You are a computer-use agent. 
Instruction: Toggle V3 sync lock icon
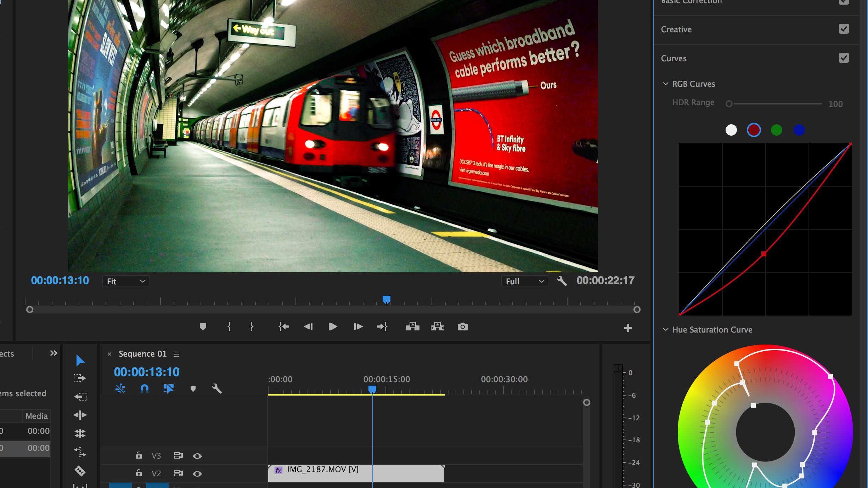click(x=178, y=455)
